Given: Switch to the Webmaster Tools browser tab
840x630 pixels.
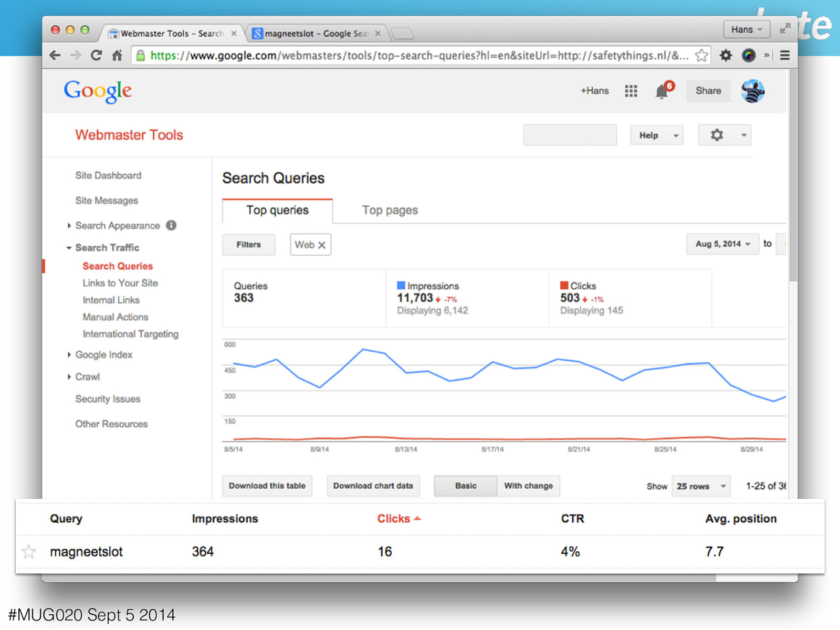Looking at the screenshot, I should [172, 33].
